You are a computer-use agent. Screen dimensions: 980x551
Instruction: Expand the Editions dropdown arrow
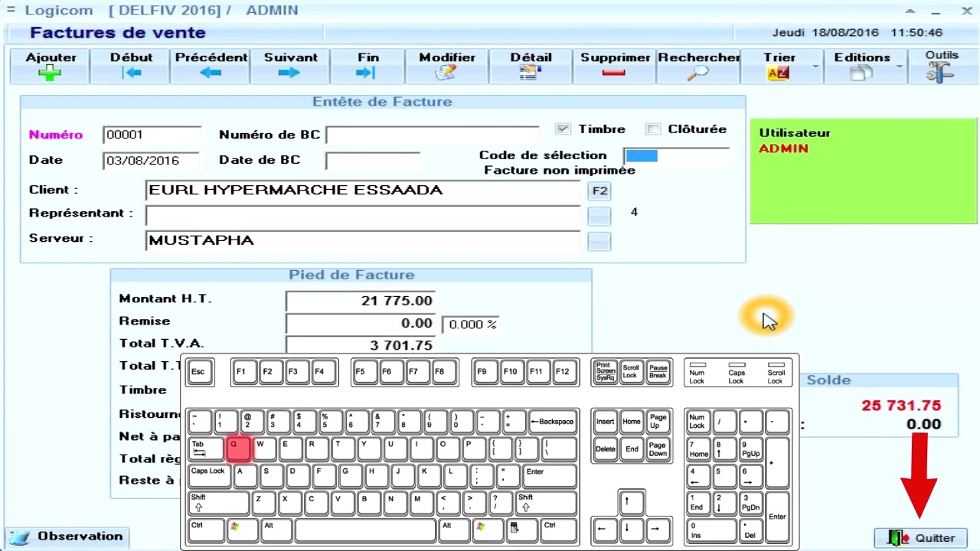point(899,67)
